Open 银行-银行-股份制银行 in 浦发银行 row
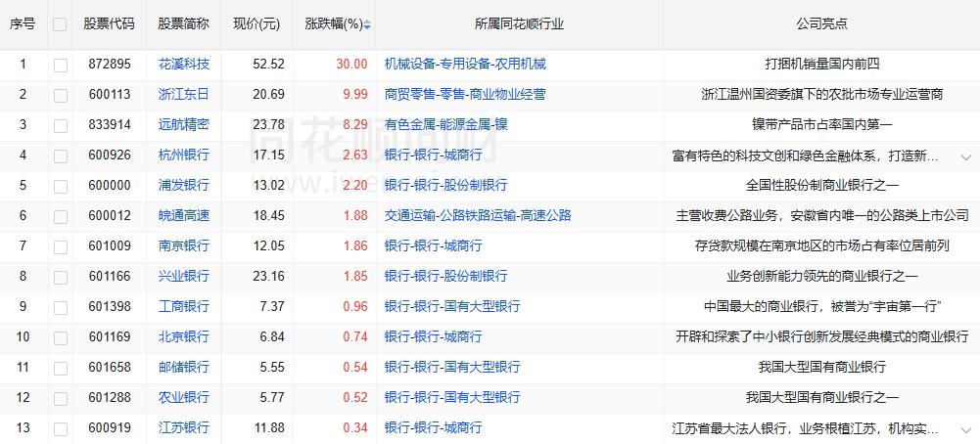 click(x=445, y=185)
